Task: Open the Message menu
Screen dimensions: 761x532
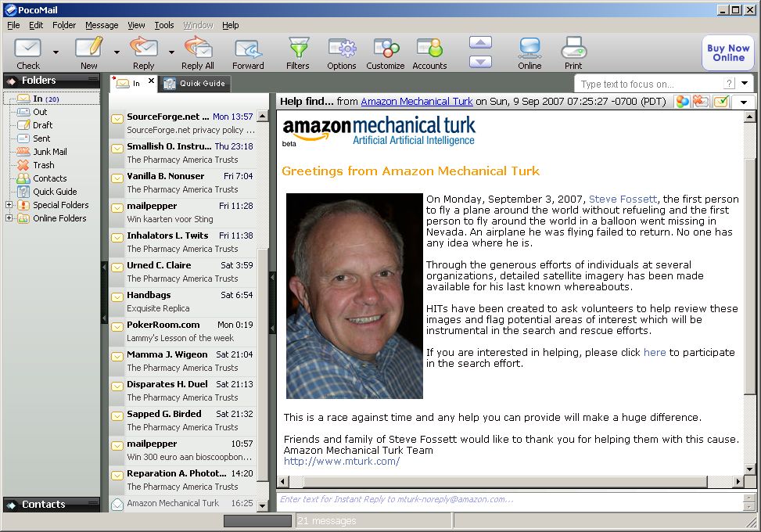Action: pyautogui.click(x=102, y=25)
